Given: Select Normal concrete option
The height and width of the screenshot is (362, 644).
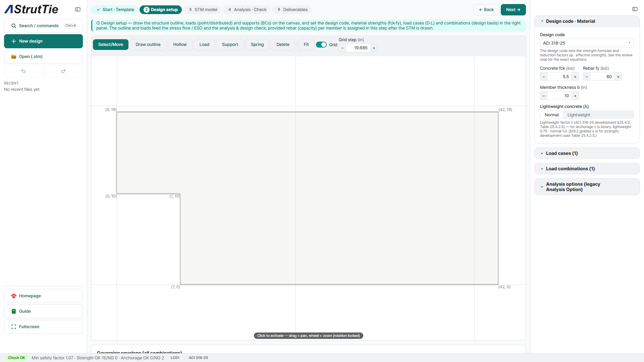Looking at the screenshot, I should click(552, 115).
